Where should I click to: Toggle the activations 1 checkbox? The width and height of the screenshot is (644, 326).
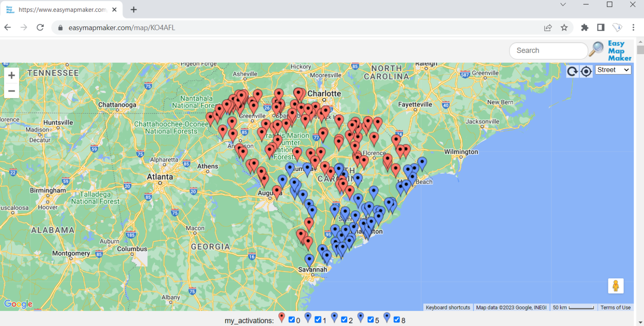pyautogui.click(x=318, y=320)
